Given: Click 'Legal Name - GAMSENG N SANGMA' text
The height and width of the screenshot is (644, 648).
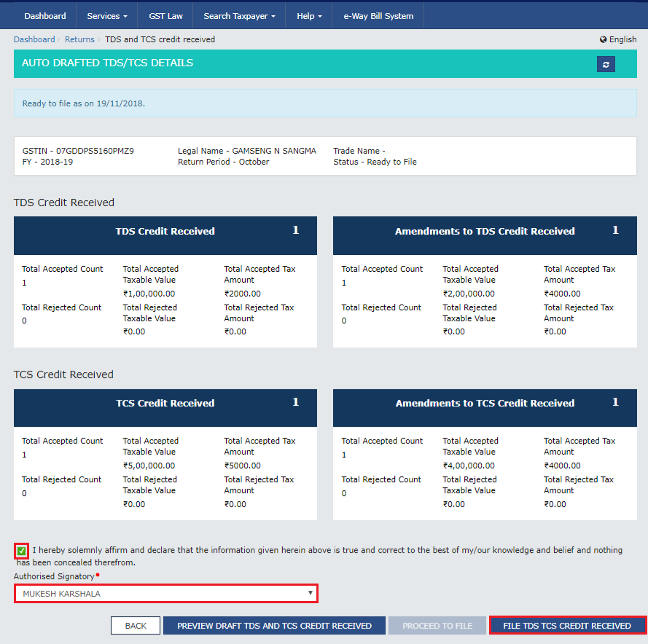Looking at the screenshot, I should (x=246, y=151).
